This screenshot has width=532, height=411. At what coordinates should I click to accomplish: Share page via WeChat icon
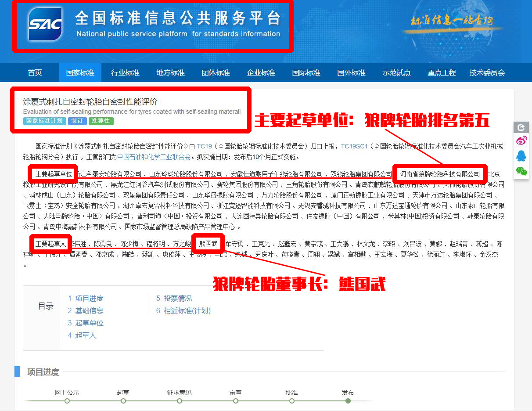pos(521,171)
